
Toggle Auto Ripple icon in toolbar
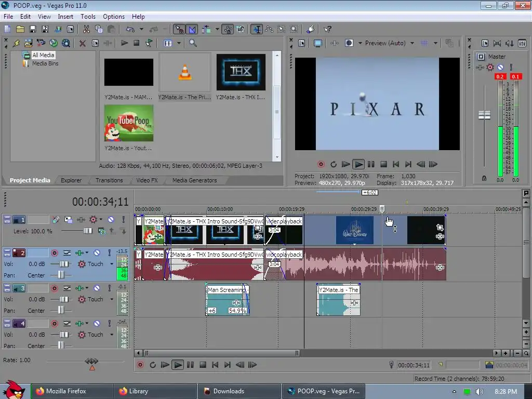pos(206,29)
